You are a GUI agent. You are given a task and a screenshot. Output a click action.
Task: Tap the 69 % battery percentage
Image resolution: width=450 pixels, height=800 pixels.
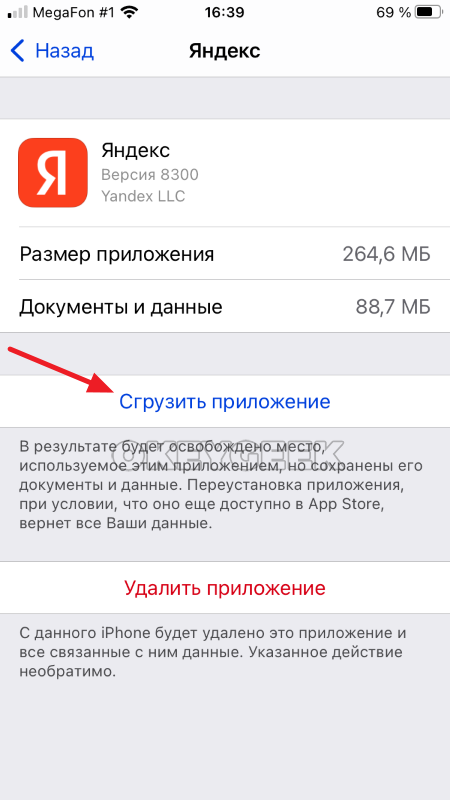[393, 13]
